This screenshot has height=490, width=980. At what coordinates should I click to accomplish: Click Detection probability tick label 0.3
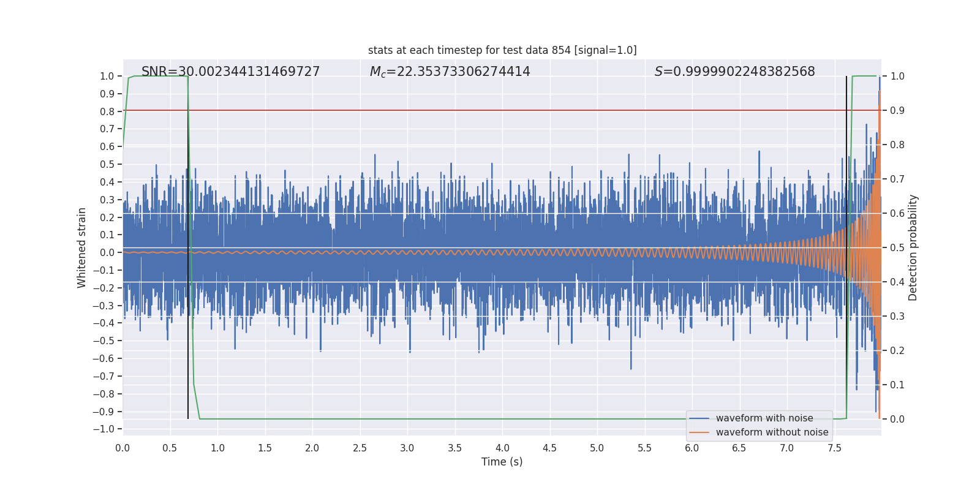(897, 317)
